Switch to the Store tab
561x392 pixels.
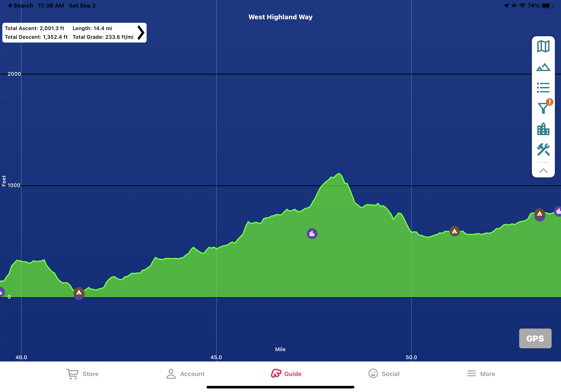point(82,374)
